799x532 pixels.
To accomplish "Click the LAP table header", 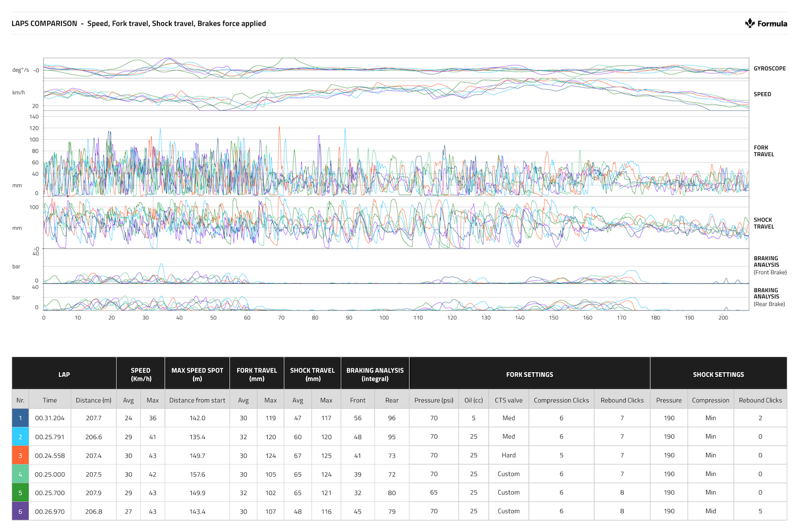I will (64, 374).
